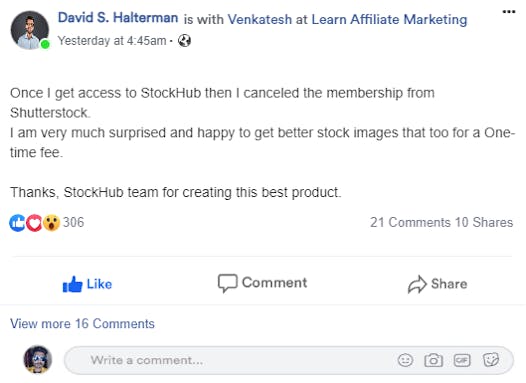Open the Yesterday at 4:45am timestamp
526x383 pixels.
click(112, 41)
